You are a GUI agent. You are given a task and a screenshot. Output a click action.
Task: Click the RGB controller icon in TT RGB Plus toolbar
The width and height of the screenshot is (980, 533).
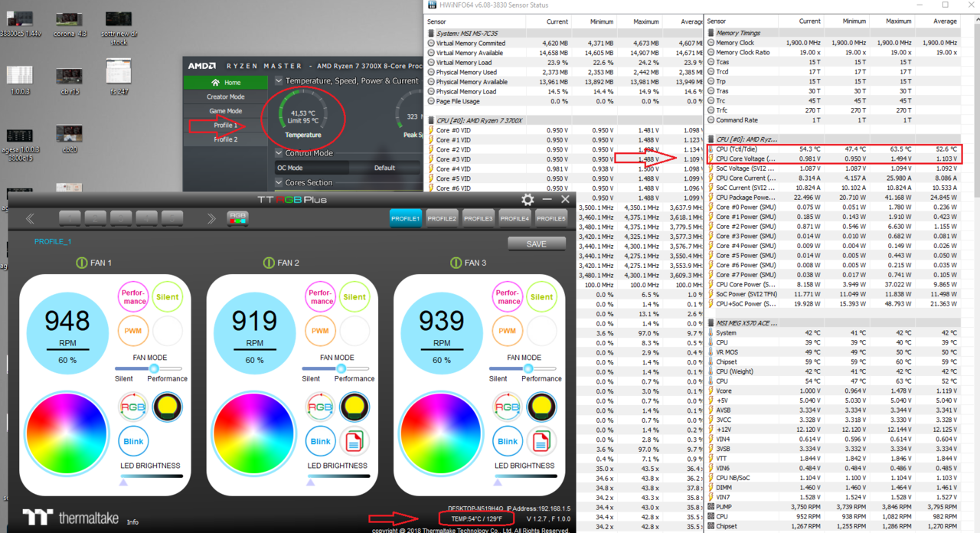(x=238, y=218)
